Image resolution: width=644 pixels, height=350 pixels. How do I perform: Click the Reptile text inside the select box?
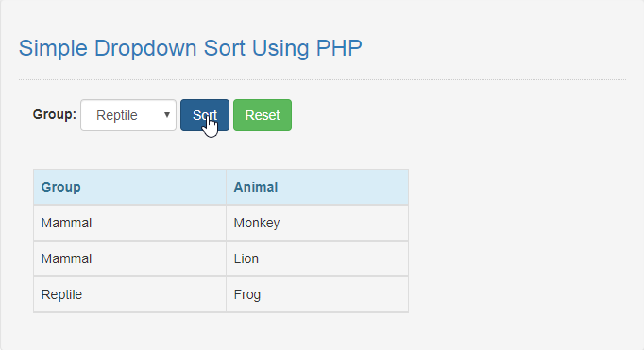117,116
